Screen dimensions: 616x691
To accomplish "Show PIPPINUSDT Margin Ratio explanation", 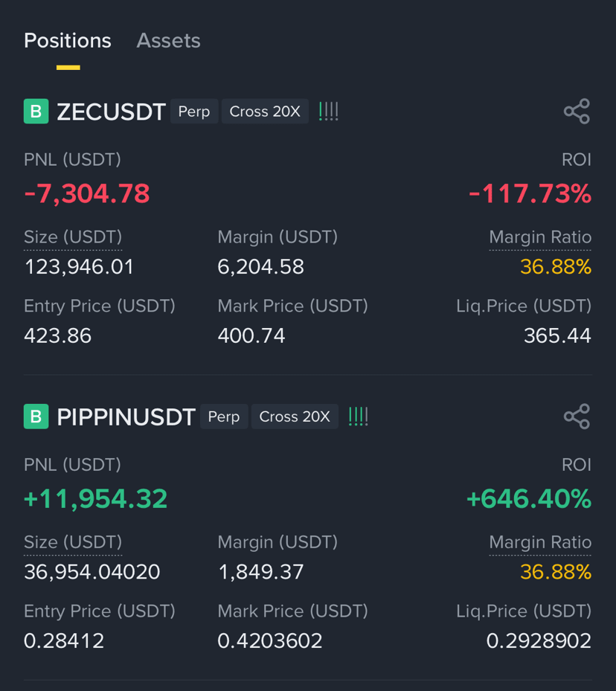I will click(540, 542).
